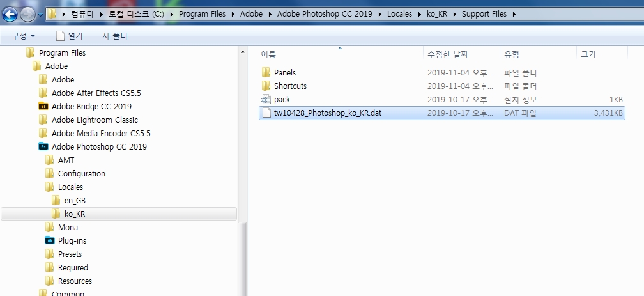644x296 pixels.
Task: Go to Adobe breadcrumb segment
Action: [x=251, y=14]
